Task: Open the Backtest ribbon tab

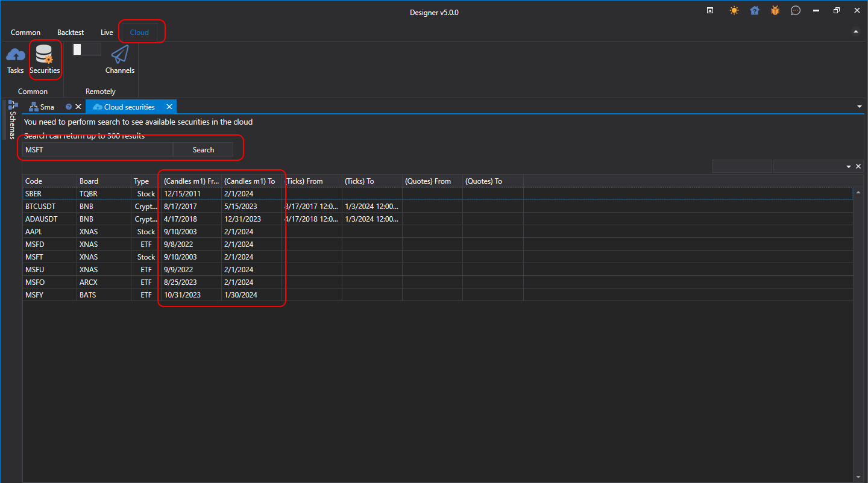Action: pyautogui.click(x=71, y=33)
